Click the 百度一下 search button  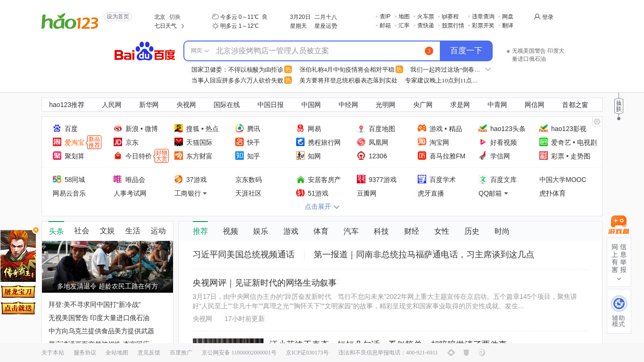coord(466,51)
